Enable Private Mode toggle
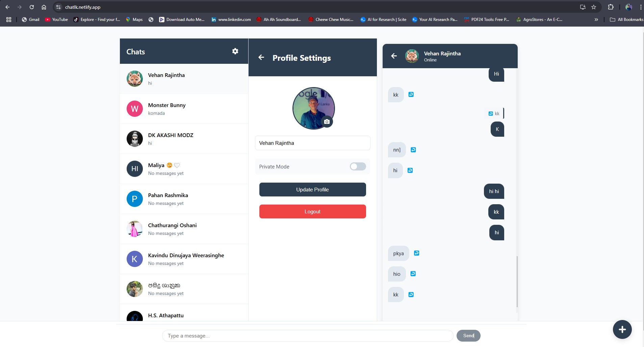The height and width of the screenshot is (347, 644). click(x=358, y=166)
